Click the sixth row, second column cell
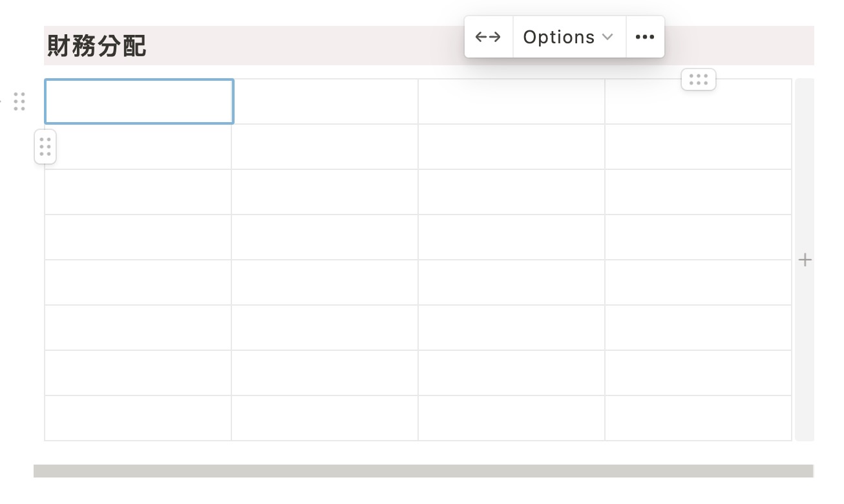This screenshot has height=504, width=844. [325, 328]
